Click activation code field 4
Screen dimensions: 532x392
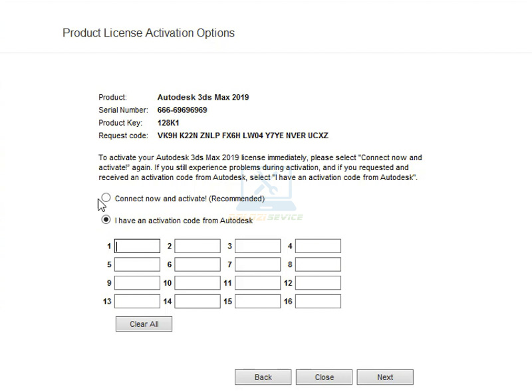318,246
